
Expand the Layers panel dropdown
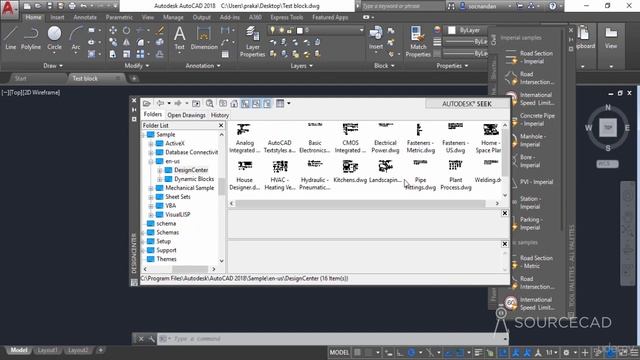[301, 66]
